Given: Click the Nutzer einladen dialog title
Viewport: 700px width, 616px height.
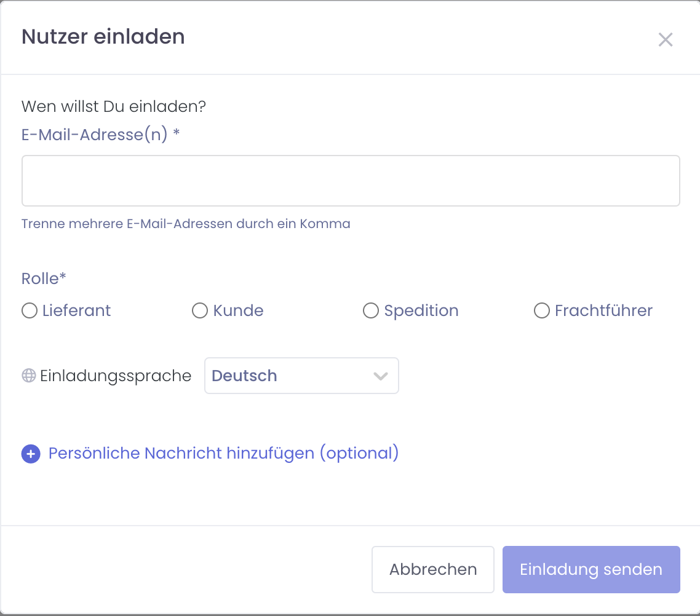Looking at the screenshot, I should pyautogui.click(x=103, y=37).
